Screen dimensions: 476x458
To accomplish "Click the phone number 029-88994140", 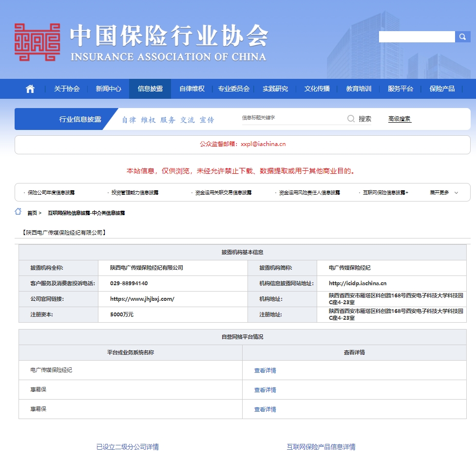I will coord(129,283).
